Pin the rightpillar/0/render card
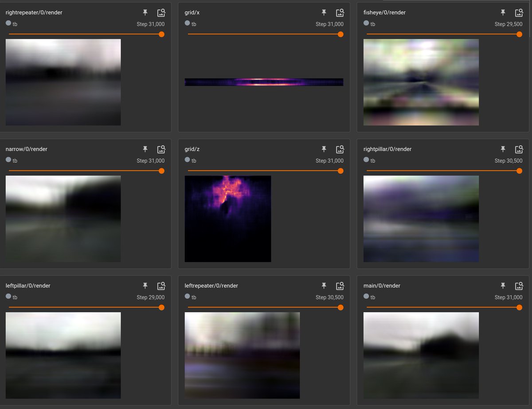532x409 pixels. (503, 149)
